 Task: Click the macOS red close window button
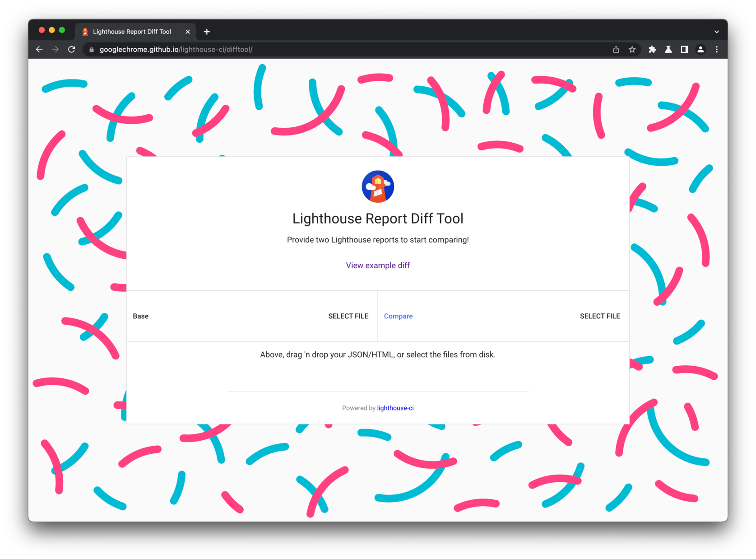[x=42, y=30]
